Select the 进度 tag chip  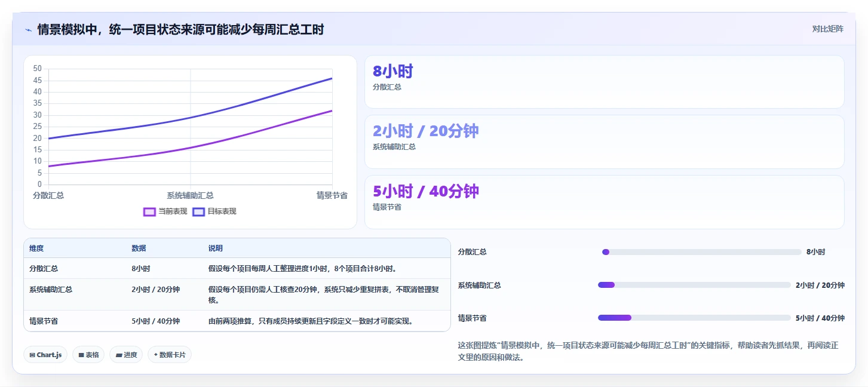tap(126, 355)
